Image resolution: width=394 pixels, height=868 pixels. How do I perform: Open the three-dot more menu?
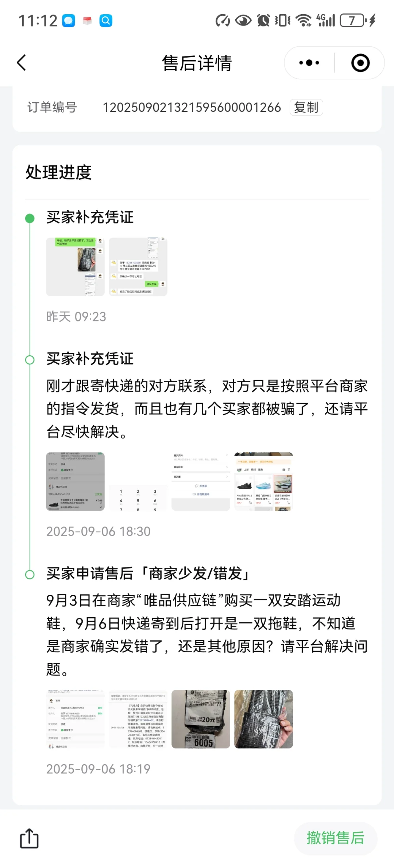tap(309, 63)
